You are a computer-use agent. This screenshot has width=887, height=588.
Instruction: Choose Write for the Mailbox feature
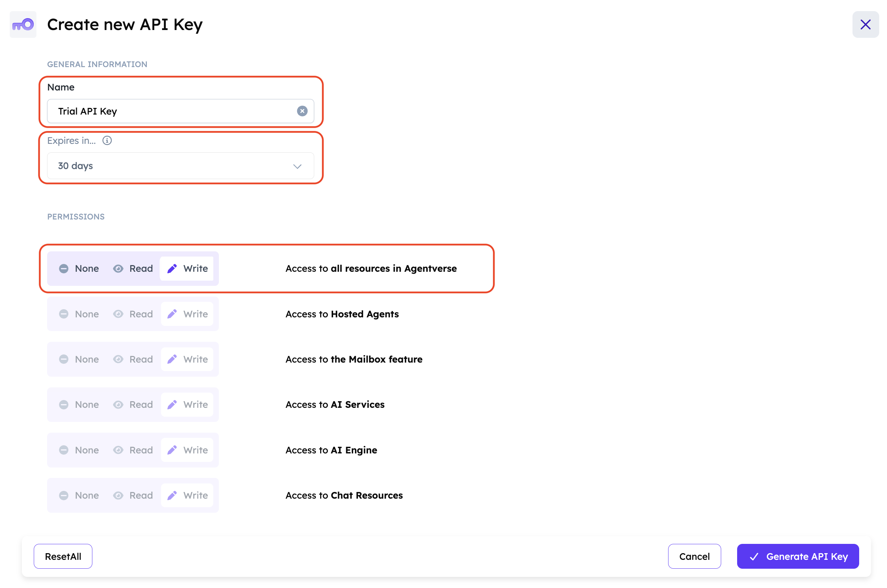tap(187, 359)
